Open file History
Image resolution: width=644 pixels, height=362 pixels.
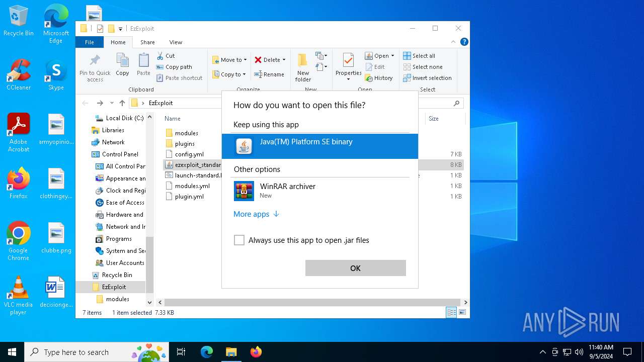379,78
